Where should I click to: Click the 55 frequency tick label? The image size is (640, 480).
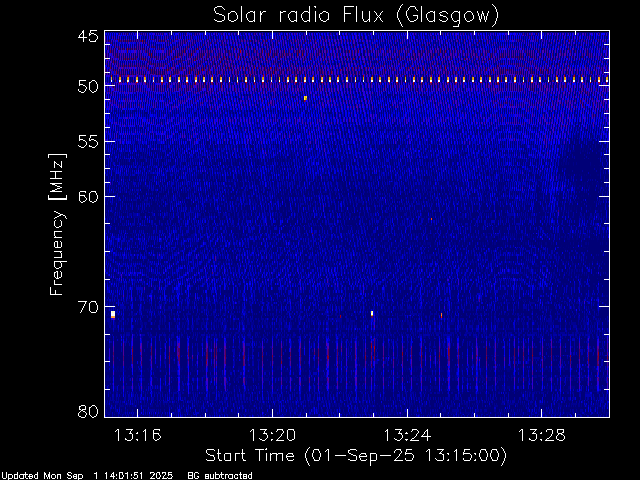tap(88, 142)
